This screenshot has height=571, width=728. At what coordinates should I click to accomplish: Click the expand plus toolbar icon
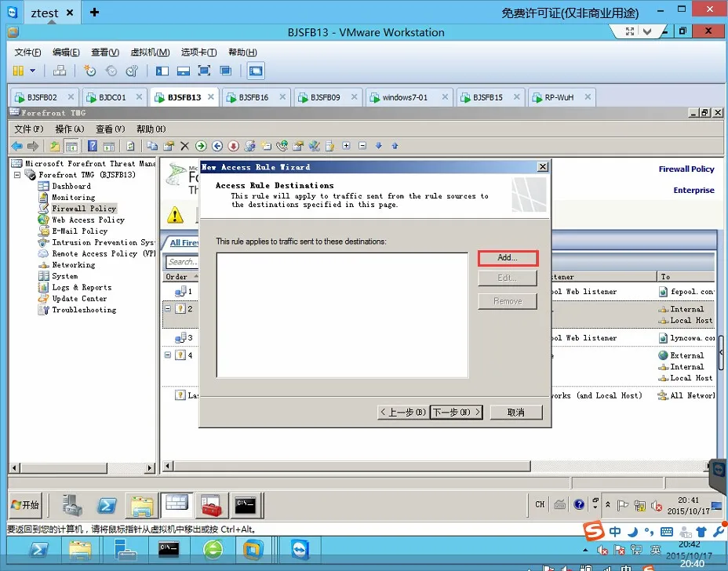(x=346, y=146)
